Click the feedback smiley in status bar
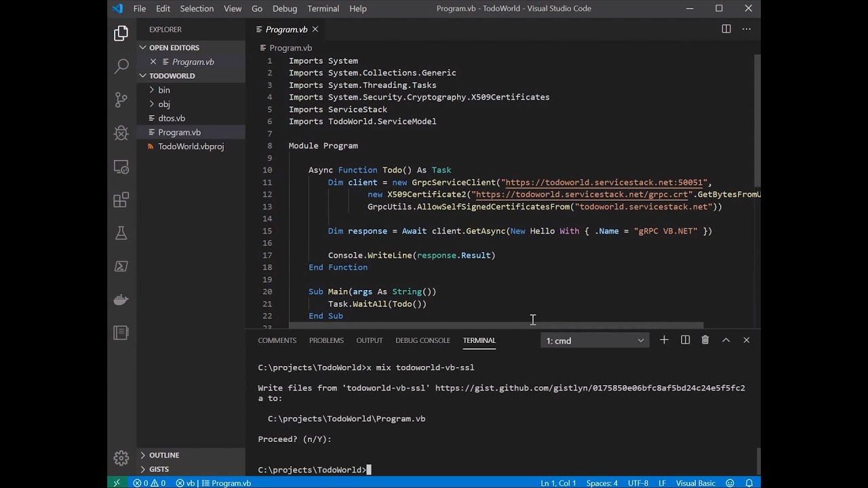Screen dimensions: 868x488 tap(730, 483)
